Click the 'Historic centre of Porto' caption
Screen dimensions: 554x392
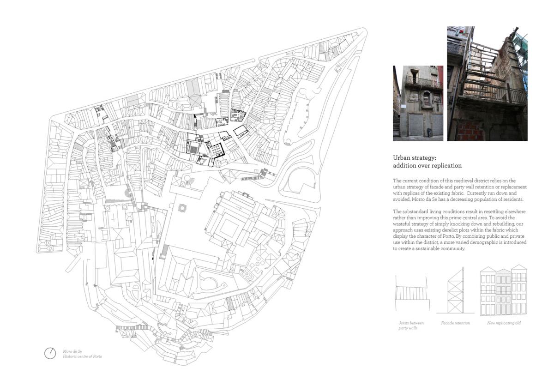[x=82, y=356]
